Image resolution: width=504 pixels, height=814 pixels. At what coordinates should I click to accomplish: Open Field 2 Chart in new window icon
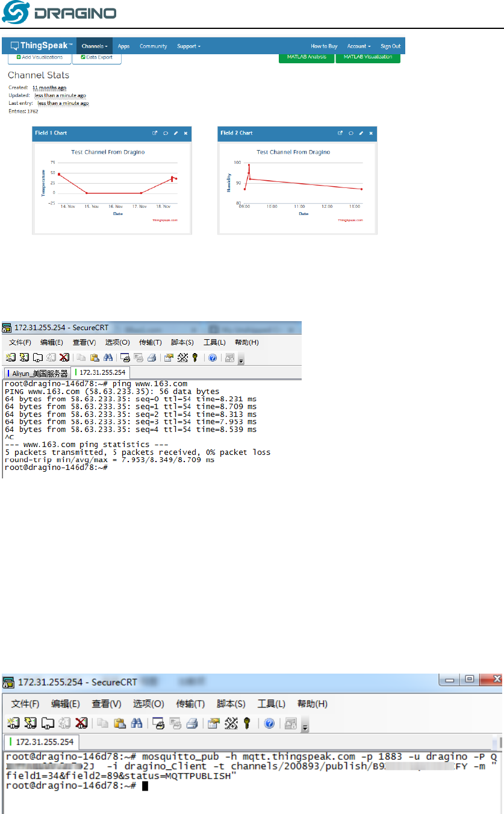click(340, 133)
